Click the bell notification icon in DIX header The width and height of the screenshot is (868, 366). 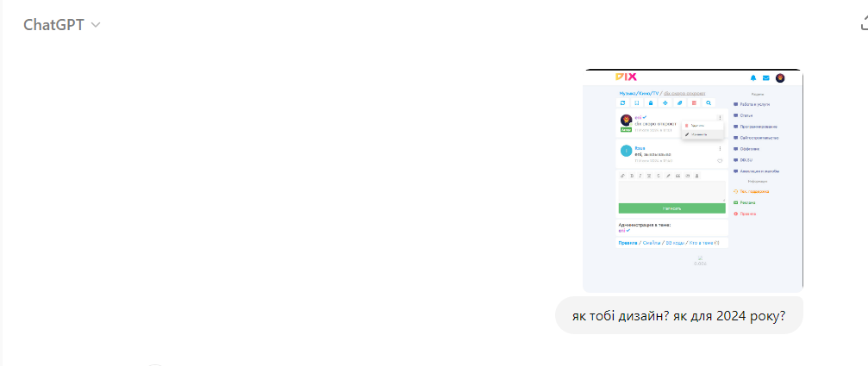(752, 78)
